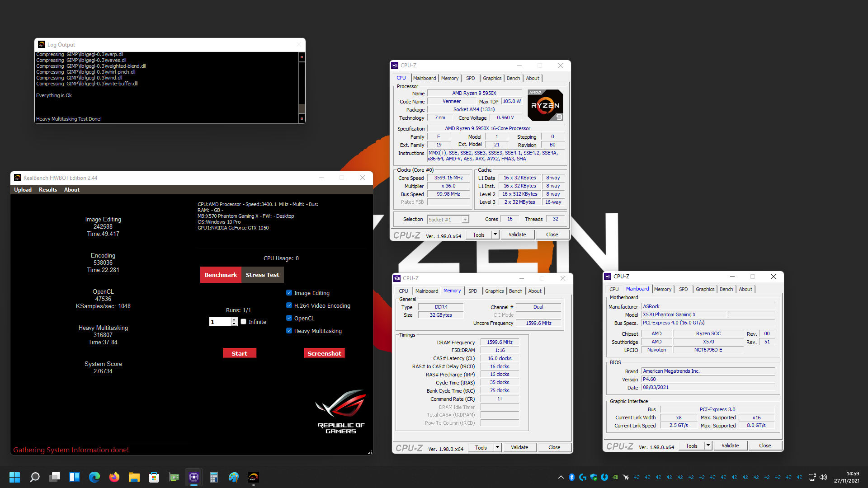Switch to CPU-Z via its taskbar icon
Screen dimensions: 868x488
(194, 477)
